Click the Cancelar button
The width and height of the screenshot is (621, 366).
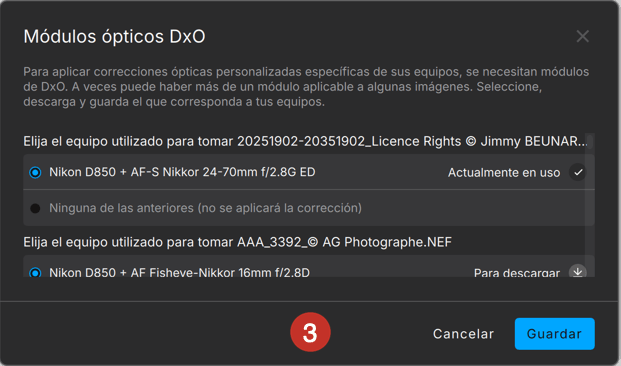(463, 334)
